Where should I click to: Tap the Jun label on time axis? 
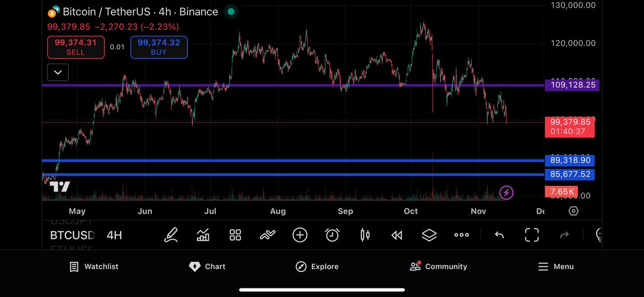(x=145, y=211)
